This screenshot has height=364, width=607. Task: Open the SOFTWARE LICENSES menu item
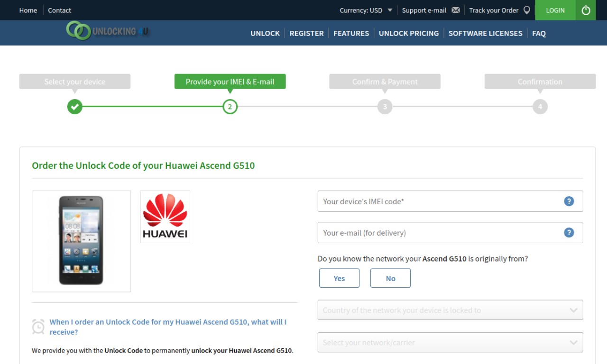pos(485,33)
